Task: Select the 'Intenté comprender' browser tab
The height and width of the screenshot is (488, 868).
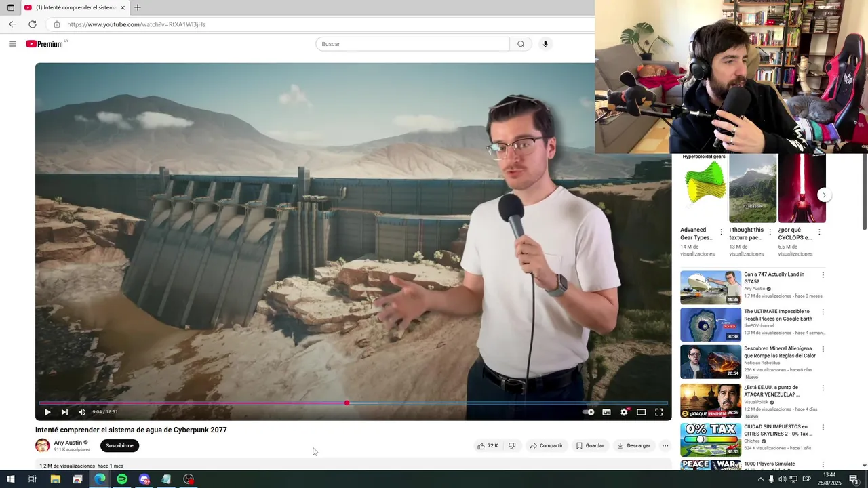Action: 75,7
